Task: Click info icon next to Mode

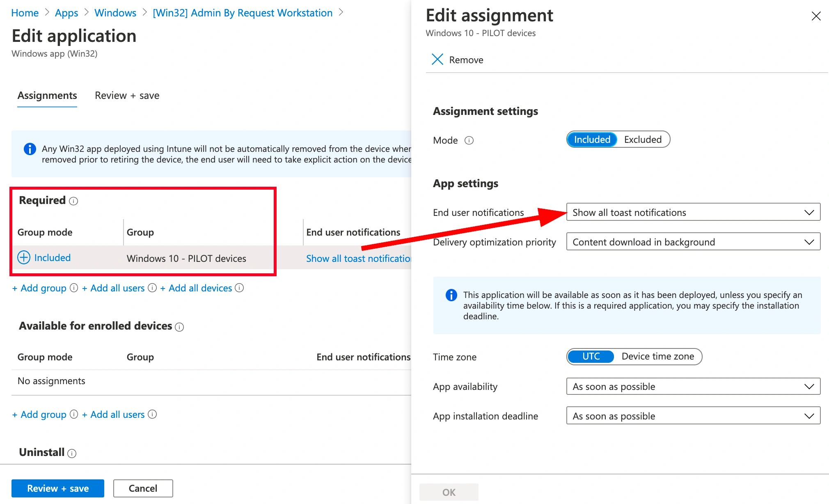Action: (x=469, y=140)
